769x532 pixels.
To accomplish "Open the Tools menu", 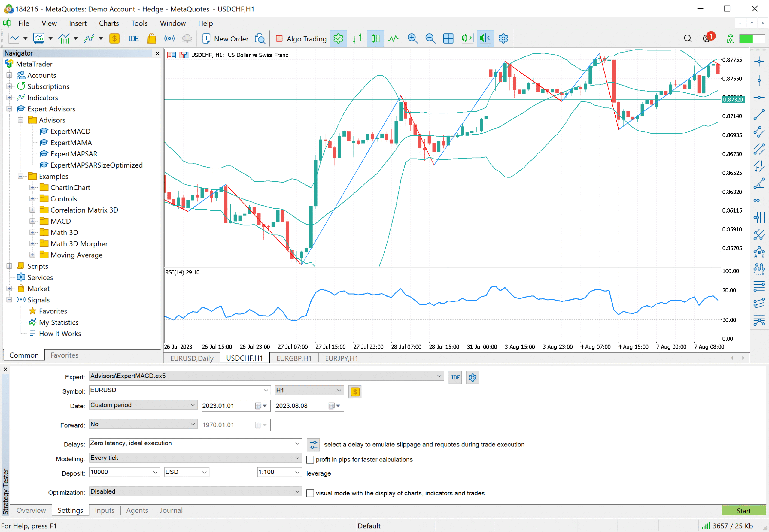I will [139, 23].
